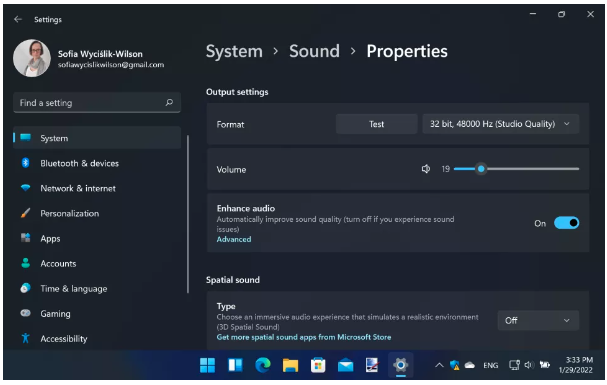Click the clock showing 3:33 PM
Viewport: 607px width, 385px height.
coord(579,360)
